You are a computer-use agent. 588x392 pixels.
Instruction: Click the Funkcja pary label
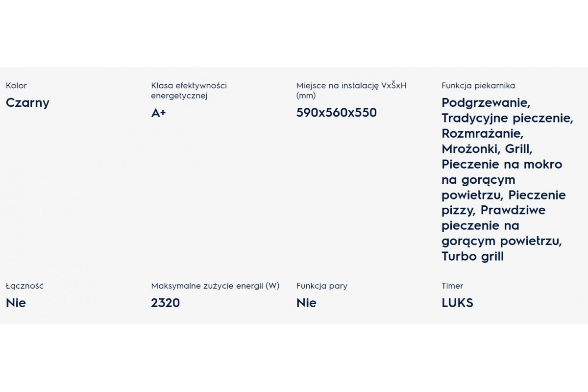(x=321, y=286)
